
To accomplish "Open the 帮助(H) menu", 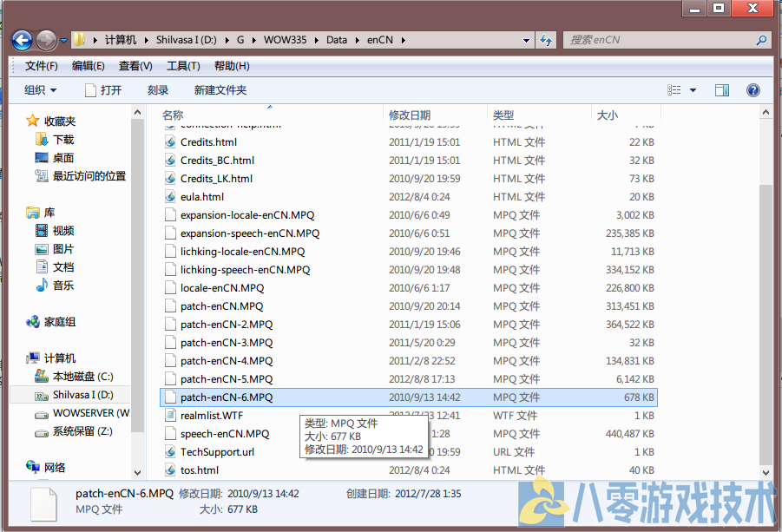I will 232,66.
